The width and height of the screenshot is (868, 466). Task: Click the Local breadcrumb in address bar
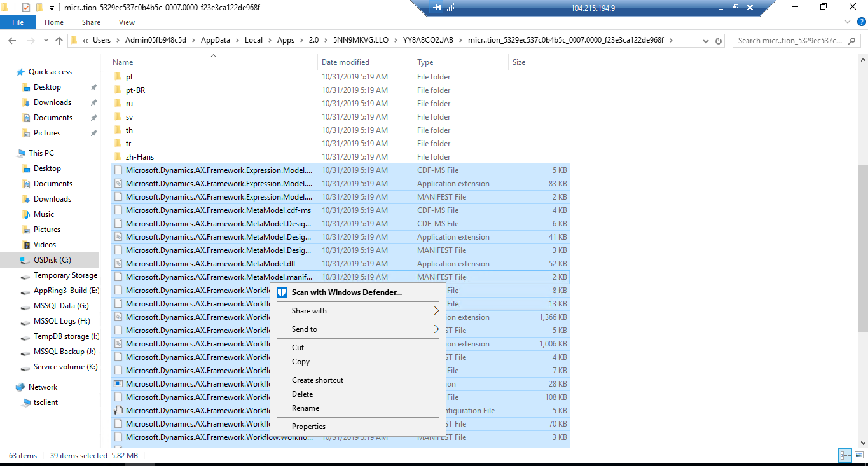(x=254, y=40)
